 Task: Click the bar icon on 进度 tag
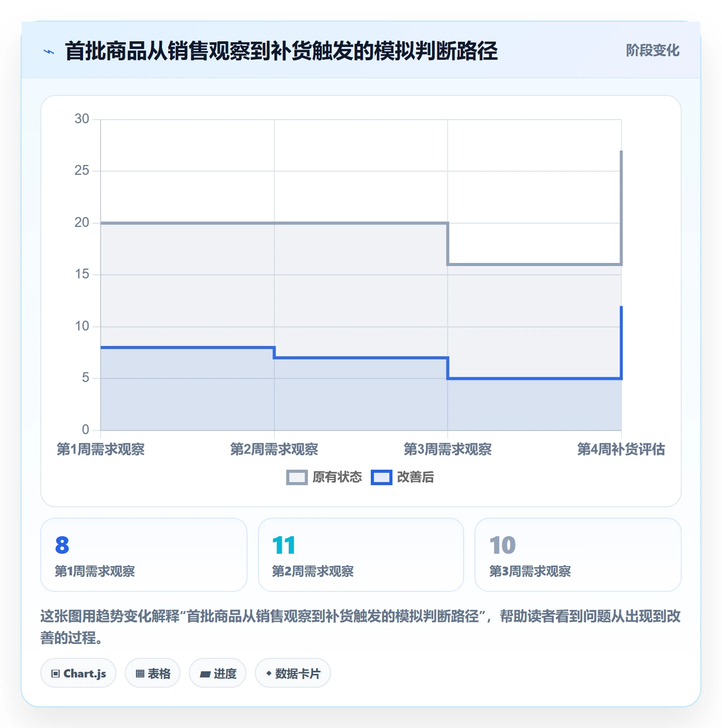[x=205, y=674]
